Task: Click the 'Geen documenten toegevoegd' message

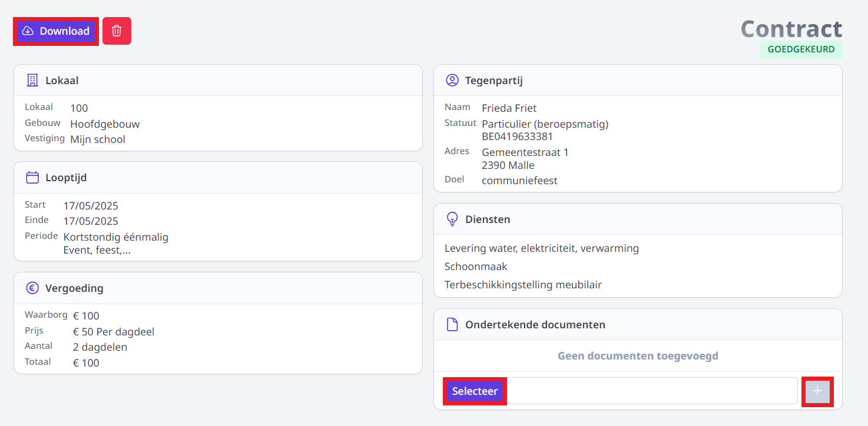Action: (638, 356)
